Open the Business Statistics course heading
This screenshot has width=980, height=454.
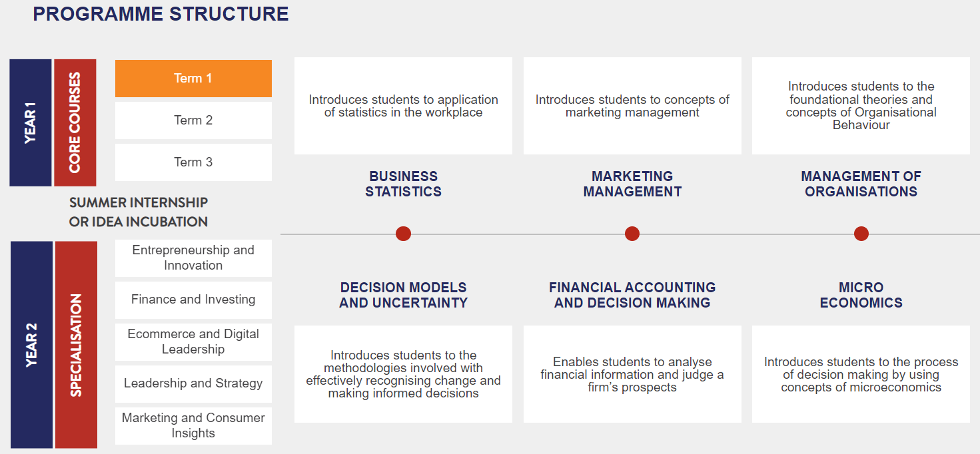point(403,184)
